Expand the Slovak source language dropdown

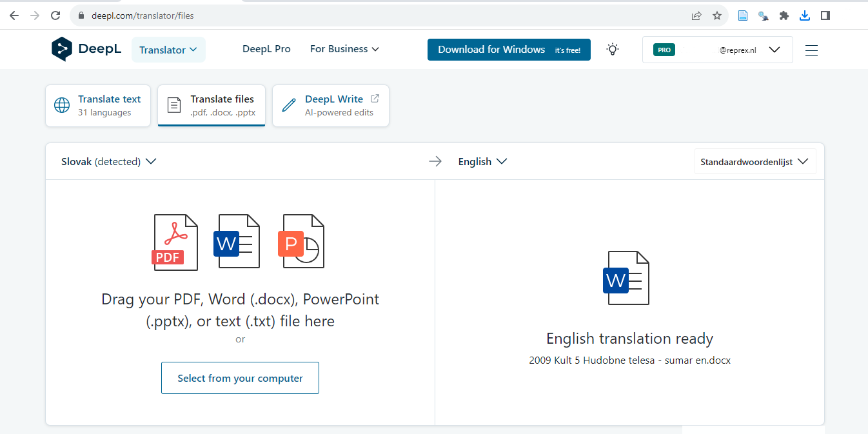click(108, 161)
